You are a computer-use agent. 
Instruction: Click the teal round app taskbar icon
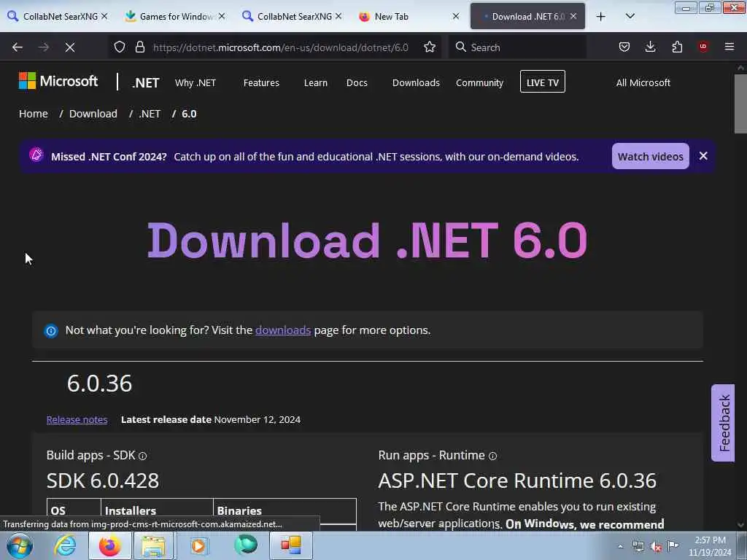tap(246, 545)
